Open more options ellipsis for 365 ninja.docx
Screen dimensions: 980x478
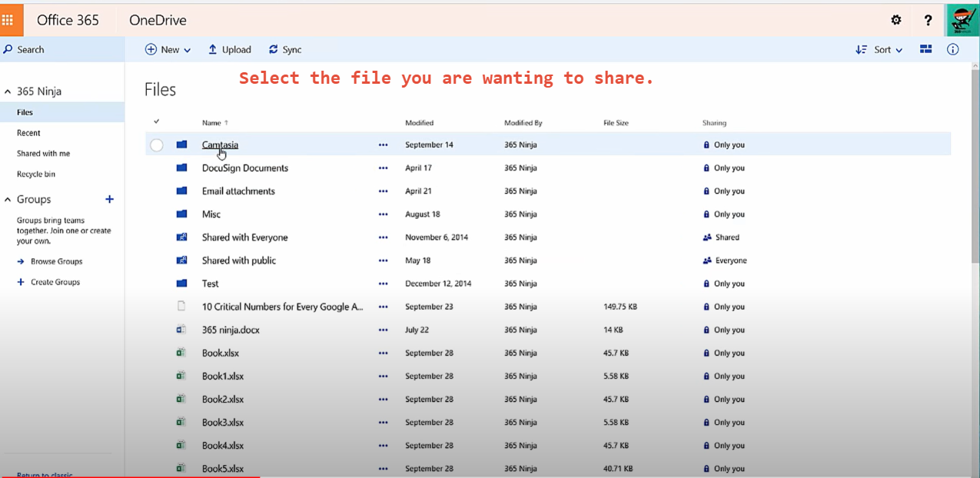(x=383, y=330)
